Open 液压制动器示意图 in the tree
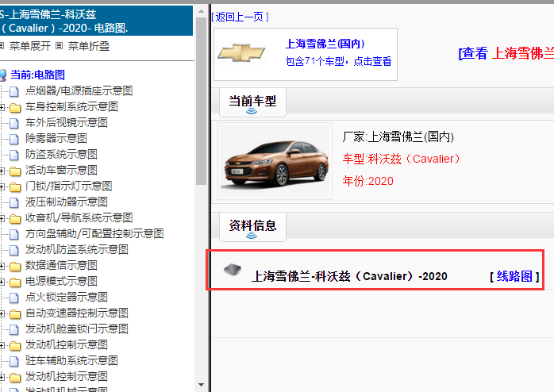Image resolution: width=554 pixels, height=392 pixels. pos(67,202)
